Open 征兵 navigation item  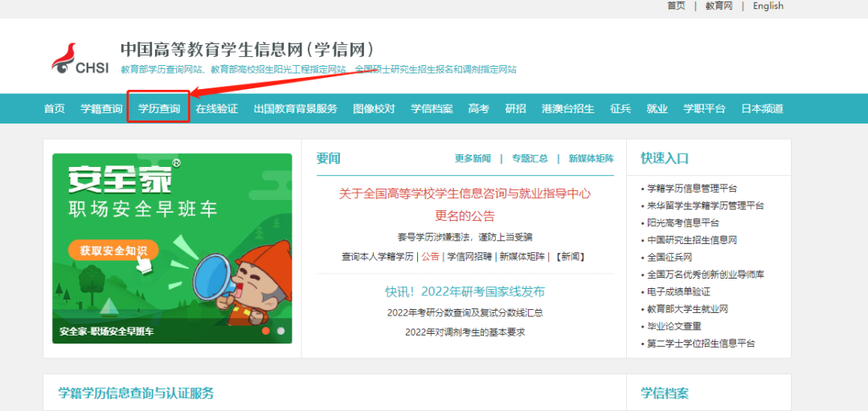tap(620, 108)
